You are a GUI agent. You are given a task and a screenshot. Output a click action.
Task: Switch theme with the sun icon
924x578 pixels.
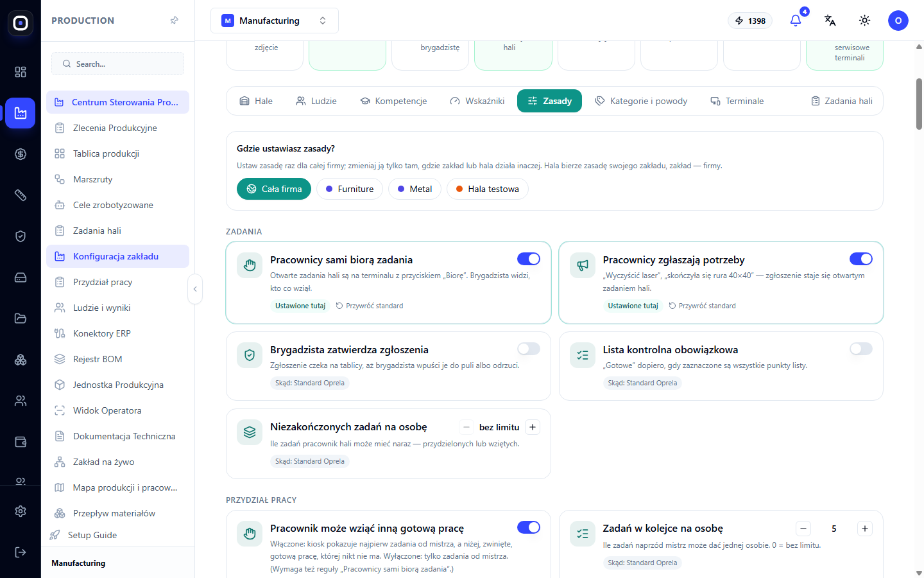[864, 21]
